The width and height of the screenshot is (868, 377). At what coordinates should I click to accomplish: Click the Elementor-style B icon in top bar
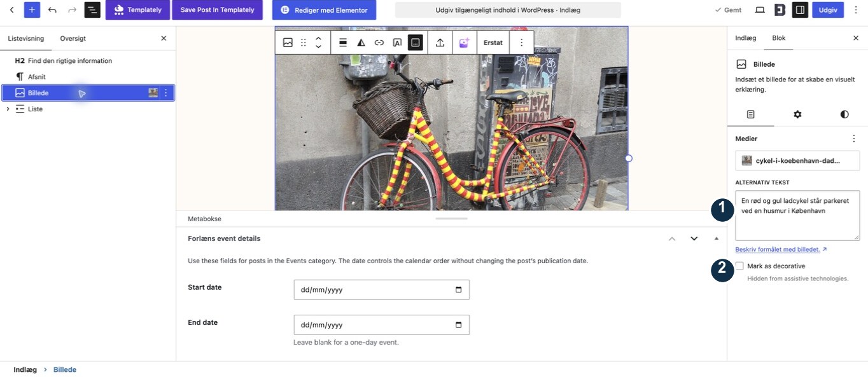click(780, 10)
